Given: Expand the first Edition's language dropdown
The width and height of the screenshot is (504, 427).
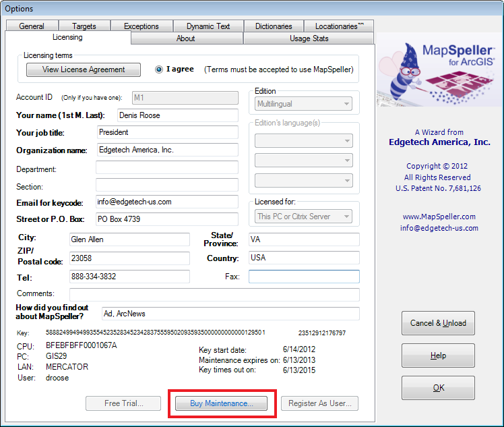Looking at the screenshot, I should pyautogui.click(x=303, y=141).
